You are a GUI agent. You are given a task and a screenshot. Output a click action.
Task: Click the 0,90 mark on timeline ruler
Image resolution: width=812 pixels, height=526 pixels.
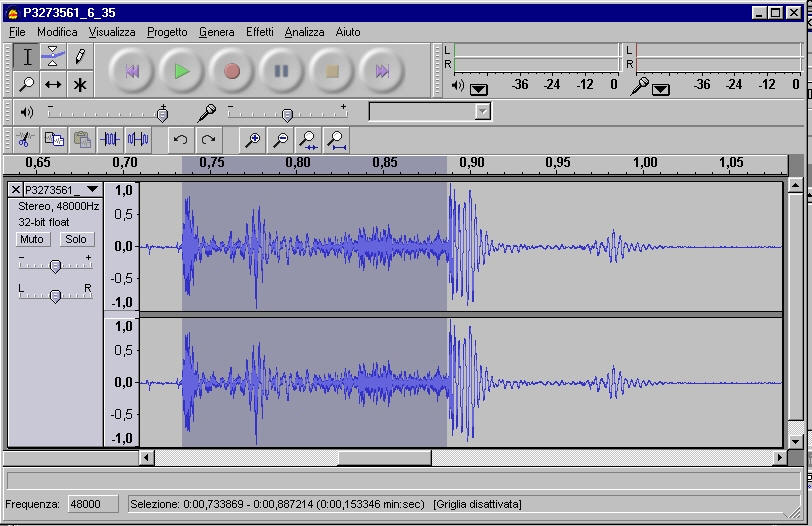[x=471, y=163]
